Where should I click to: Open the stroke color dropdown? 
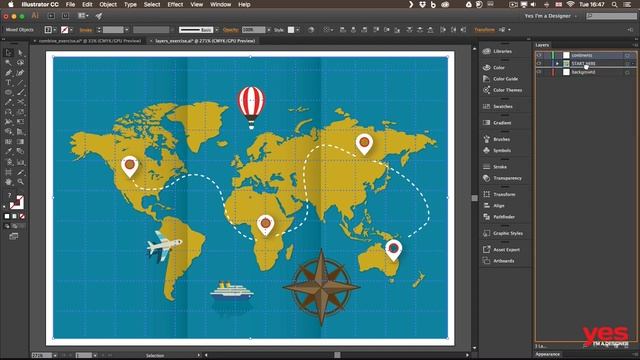pyautogui.click(x=71, y=30)
